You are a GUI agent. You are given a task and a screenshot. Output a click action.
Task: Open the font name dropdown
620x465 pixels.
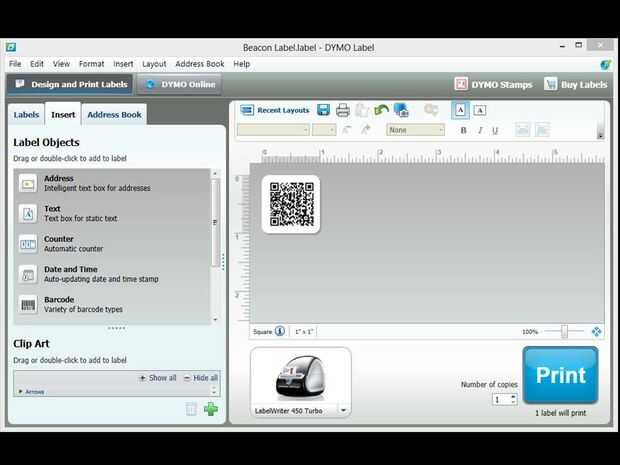(x=273, y=130)
